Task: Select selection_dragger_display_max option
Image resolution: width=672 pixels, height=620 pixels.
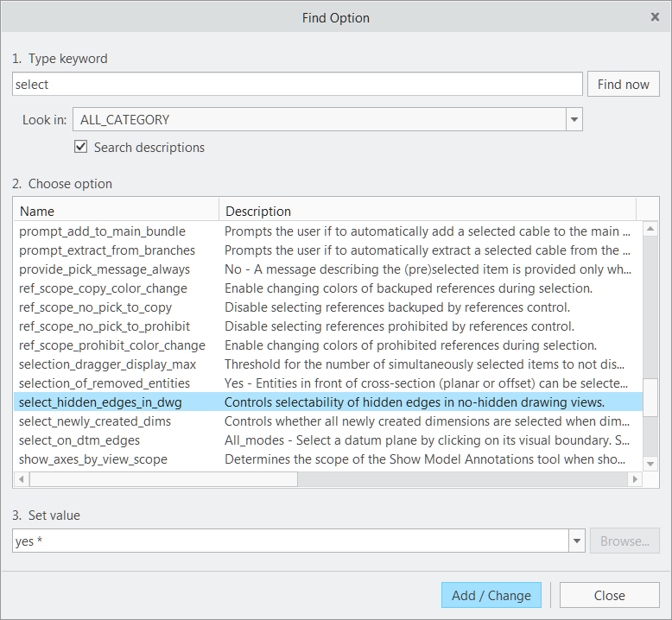Action: click(x=105, y=364)
